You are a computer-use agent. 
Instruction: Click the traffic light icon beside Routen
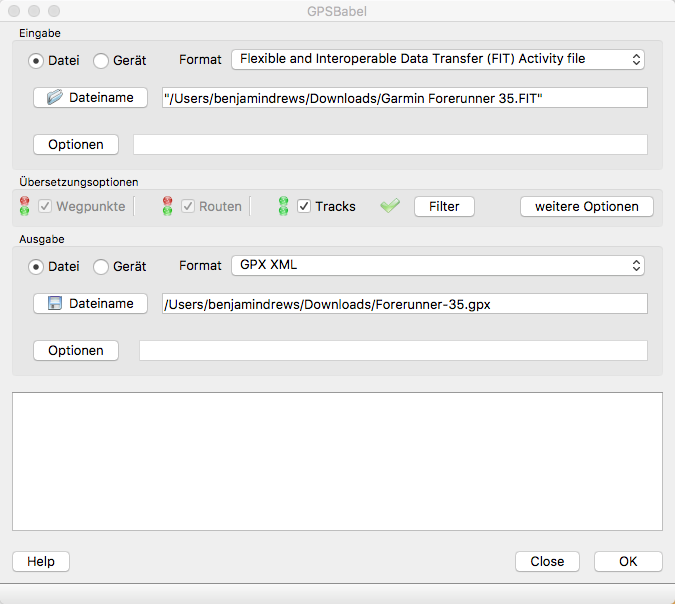pyautogui.click(x=167, y=206)
